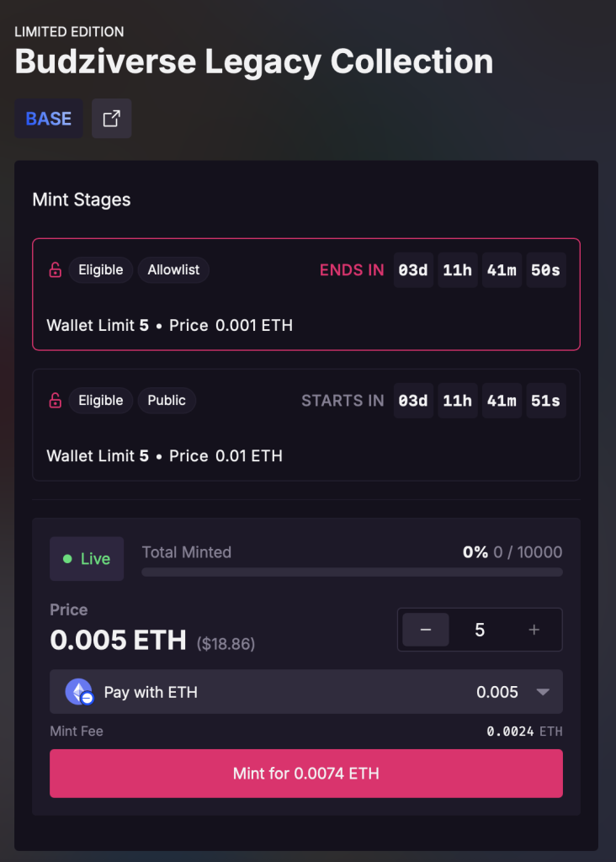Click the Allowlist tag
The image size is (616, 862).
coord(173,270)
